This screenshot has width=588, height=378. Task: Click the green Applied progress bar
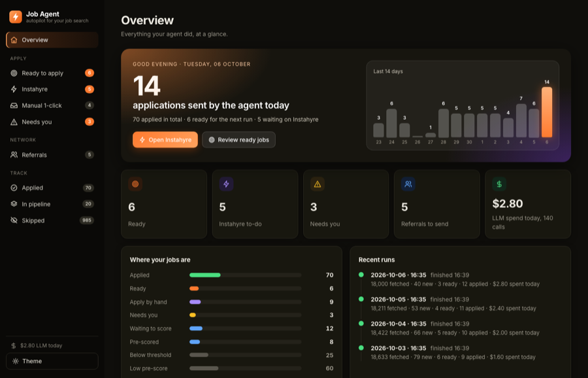coord(204,275)
